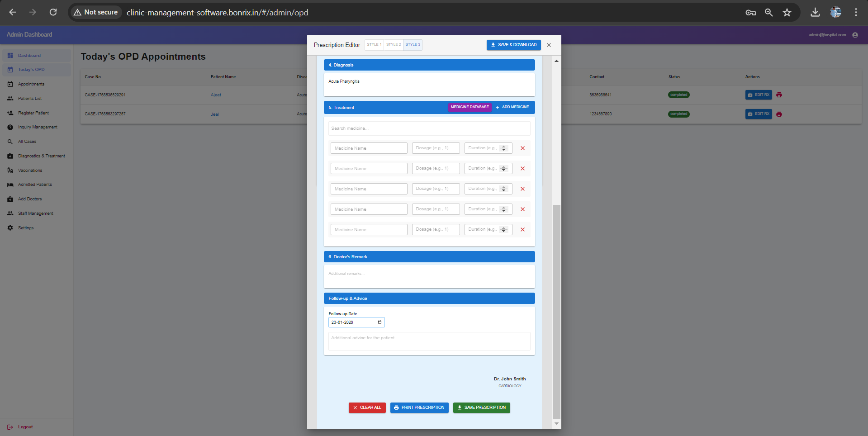Click the Logout icon at sidebar bottom

10,427
